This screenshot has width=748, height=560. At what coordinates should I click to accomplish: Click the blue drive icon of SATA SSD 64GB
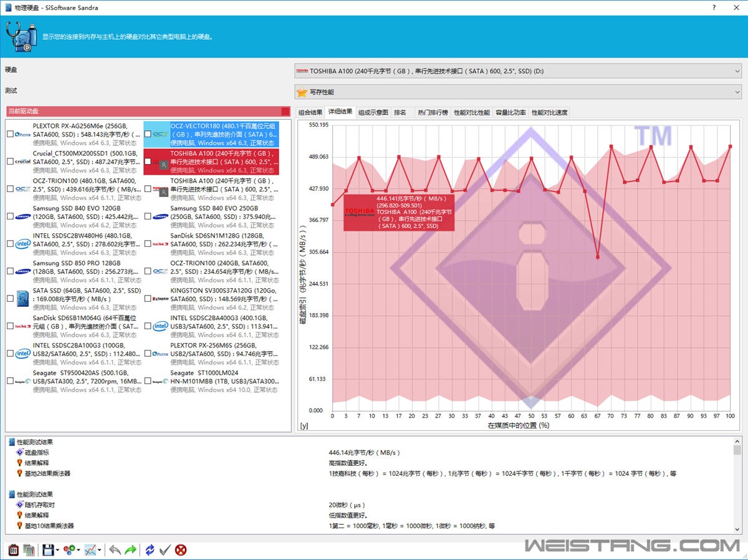[23, 299]
